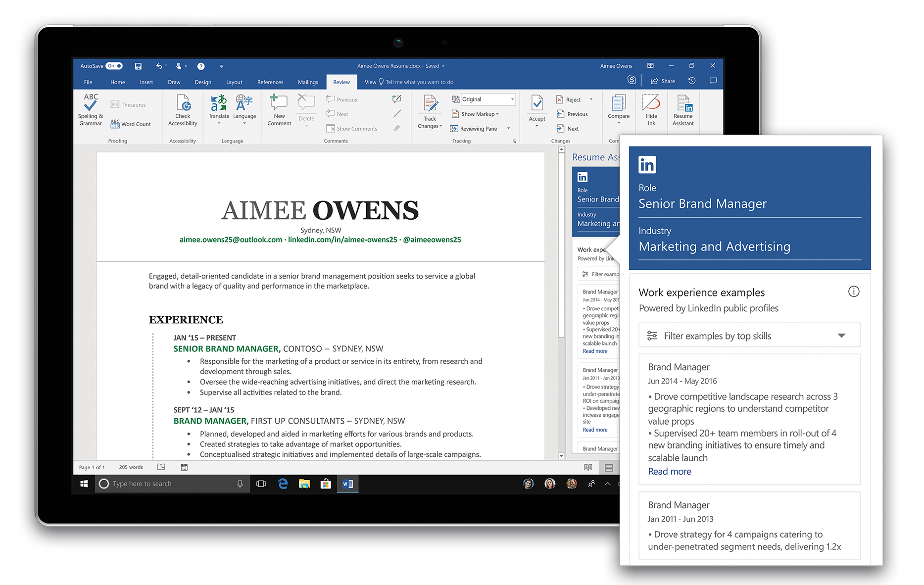Toggle Track Changes

tap(430, 112)
